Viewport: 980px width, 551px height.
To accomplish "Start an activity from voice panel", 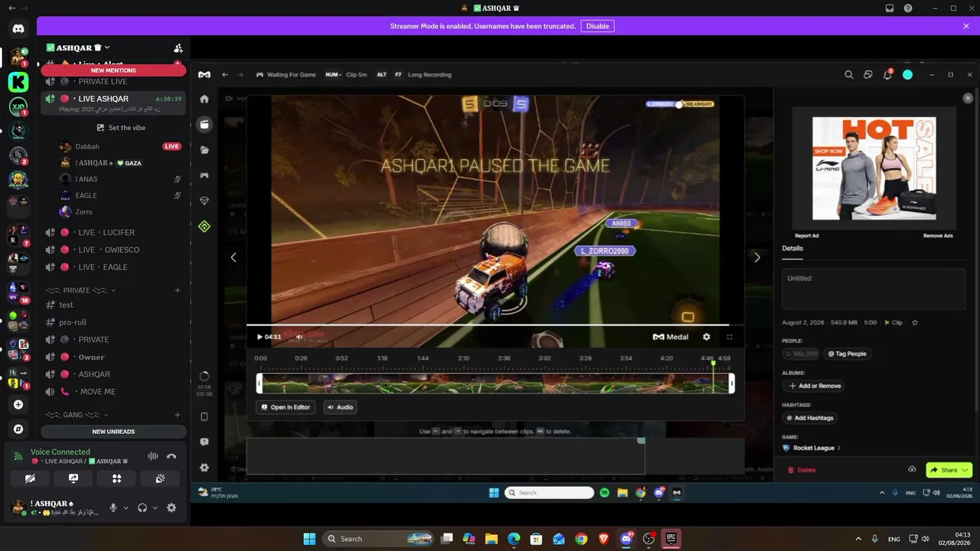I will [116, 478].
